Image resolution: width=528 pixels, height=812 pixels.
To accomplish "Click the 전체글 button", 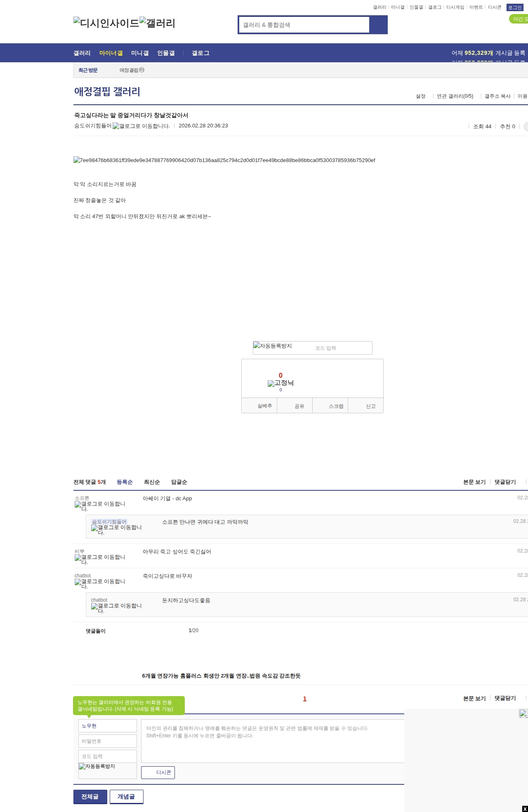I will (90, 797).
